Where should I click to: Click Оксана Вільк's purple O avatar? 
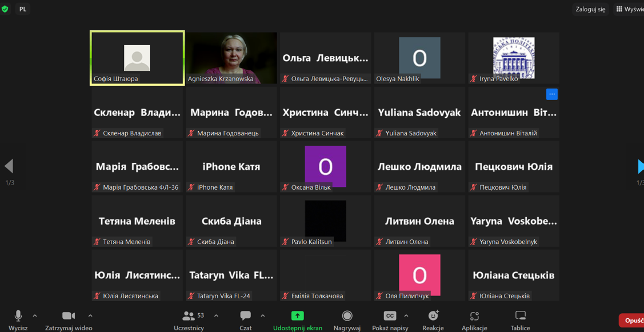pyautogui.click(x=325, y=166)
